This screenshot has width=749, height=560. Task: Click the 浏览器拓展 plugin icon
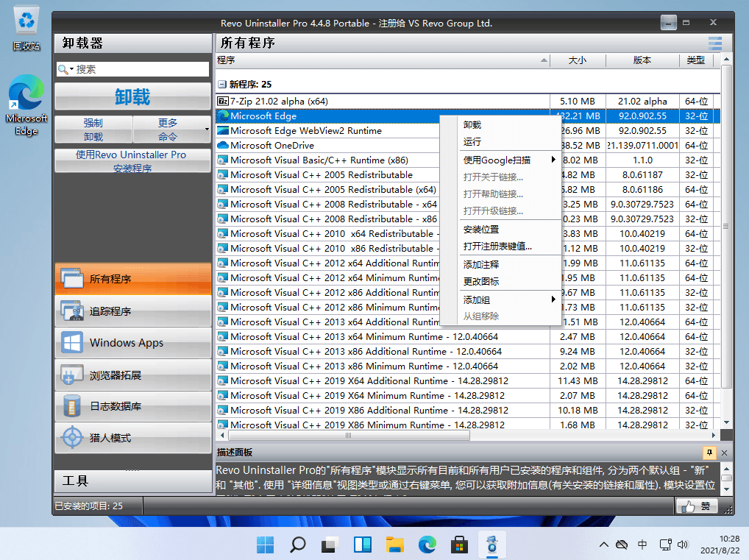[72, 375]
